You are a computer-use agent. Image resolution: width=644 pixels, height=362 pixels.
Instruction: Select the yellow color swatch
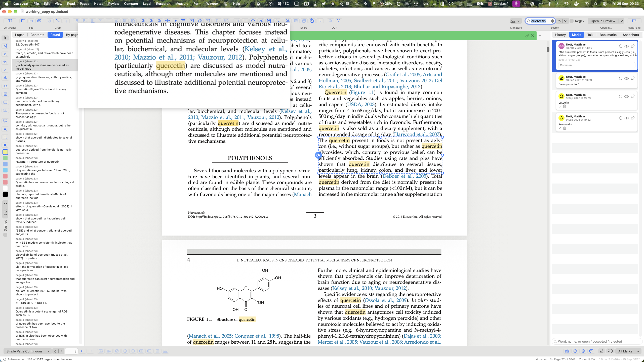[x=5, y=152]
